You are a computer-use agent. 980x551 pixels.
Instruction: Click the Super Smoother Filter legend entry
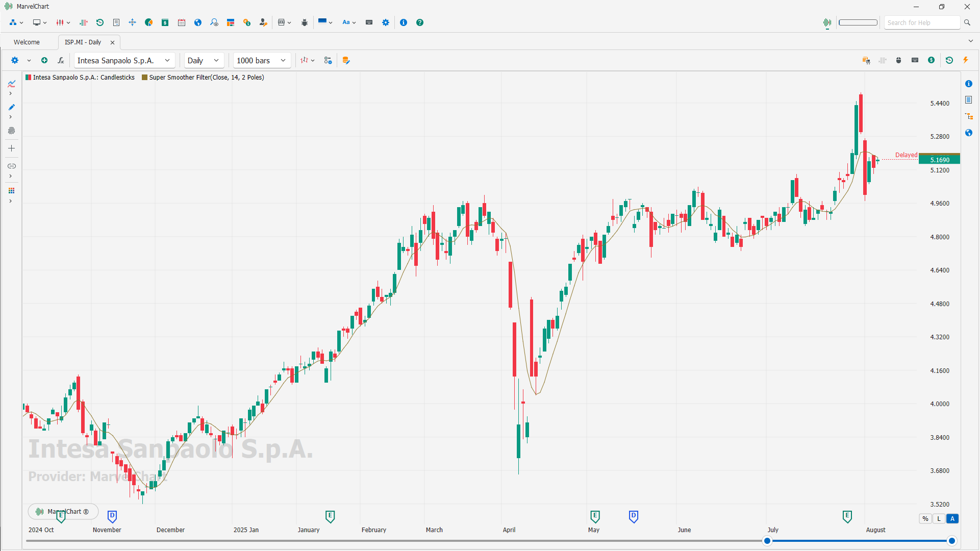(203, 78)
